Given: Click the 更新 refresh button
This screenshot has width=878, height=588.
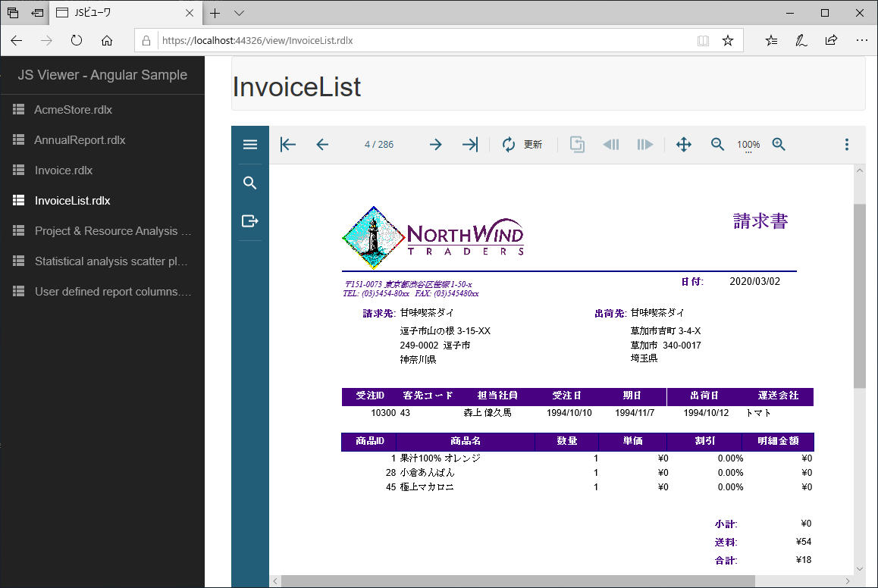Looking at the screenshot, I should tap(522, 145).
